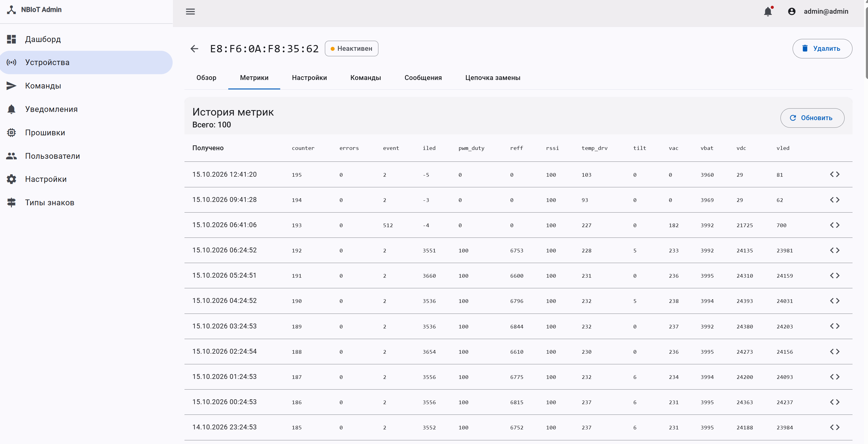The image size is (868, 444).
Task: Click the Удалить button
Action: (822, 49)
